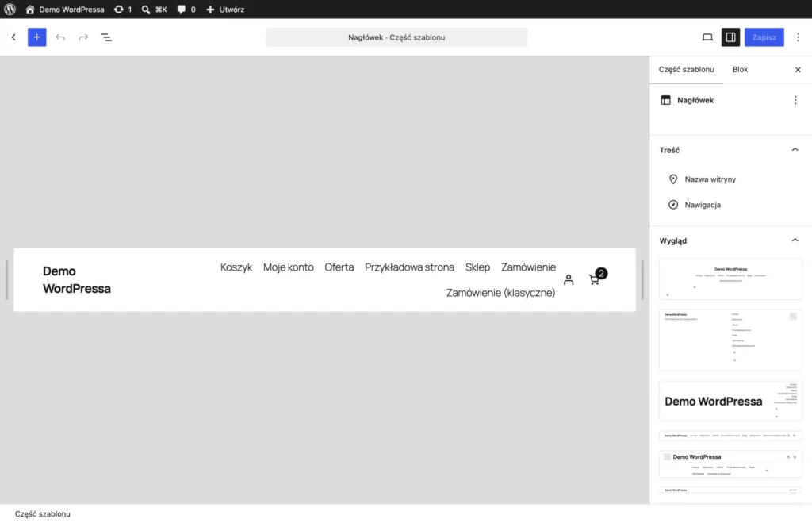
Task: Toggle the settings sidebar panel button
Action: tap(730, 37)
